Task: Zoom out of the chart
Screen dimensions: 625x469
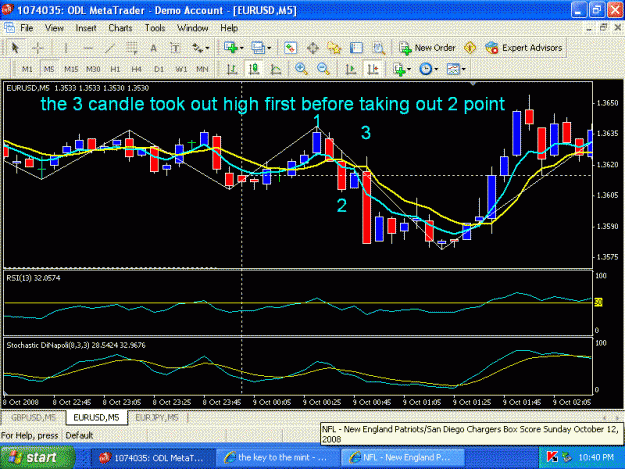Action: [323, 69]
